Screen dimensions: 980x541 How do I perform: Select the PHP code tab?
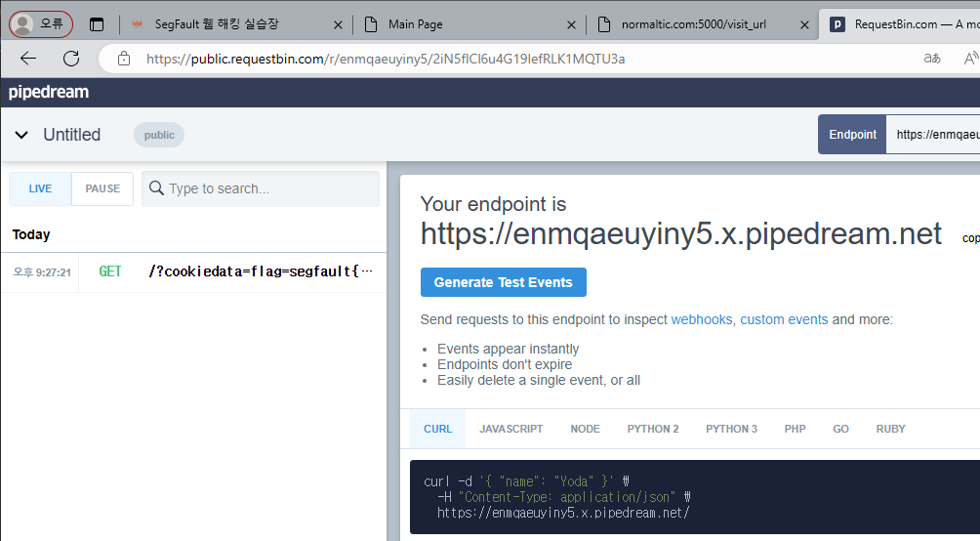pyautogui.click(x=795, y=429)
